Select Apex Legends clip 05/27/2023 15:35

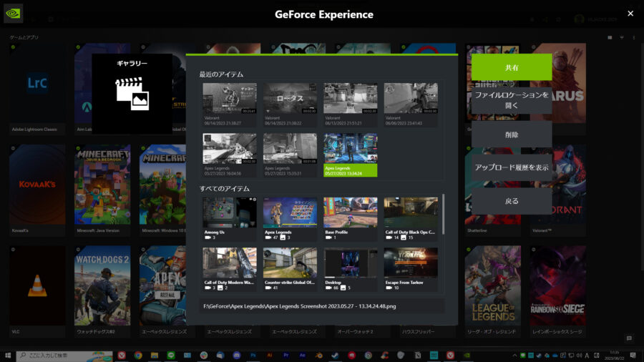[x=290, y=155]
